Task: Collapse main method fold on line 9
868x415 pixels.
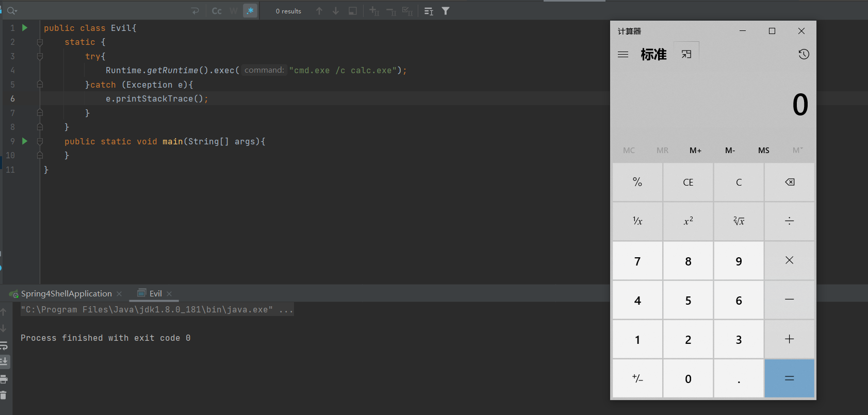Action: point(40,141)
